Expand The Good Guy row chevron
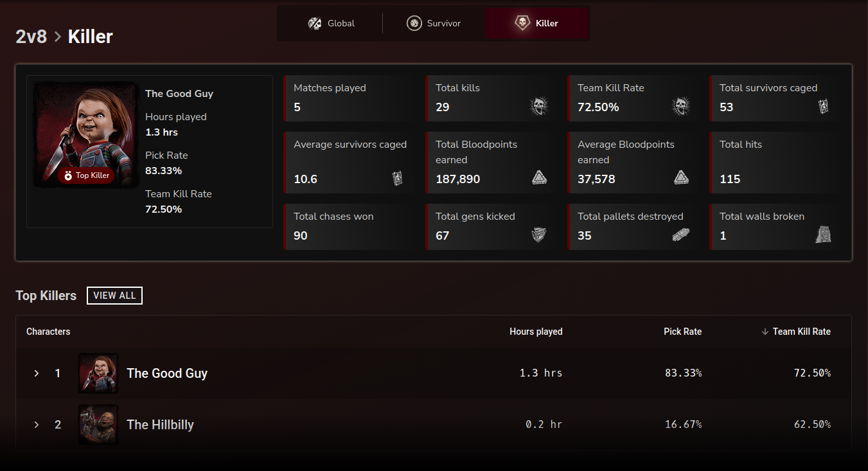The height and width of the screenshot is (471, 868). click(x=37, y=373)
